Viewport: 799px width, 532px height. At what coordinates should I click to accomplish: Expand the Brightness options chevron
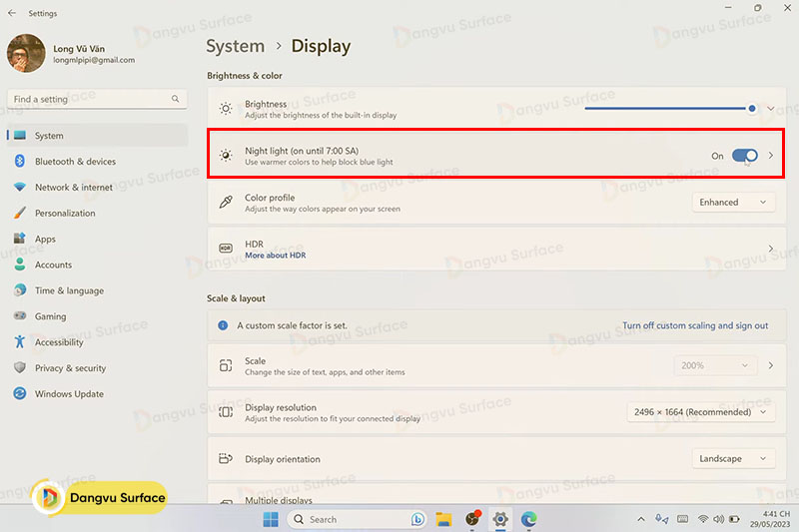(771, 109)
